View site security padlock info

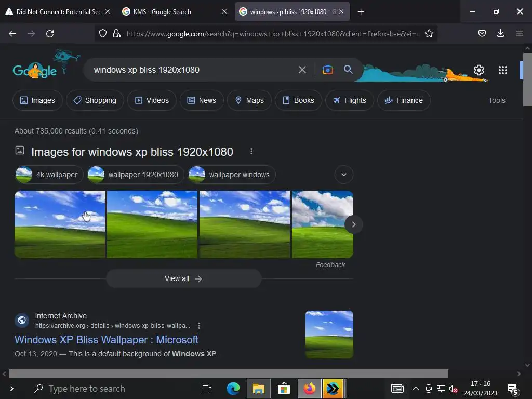pyautogui.click(x=117, y=34)
